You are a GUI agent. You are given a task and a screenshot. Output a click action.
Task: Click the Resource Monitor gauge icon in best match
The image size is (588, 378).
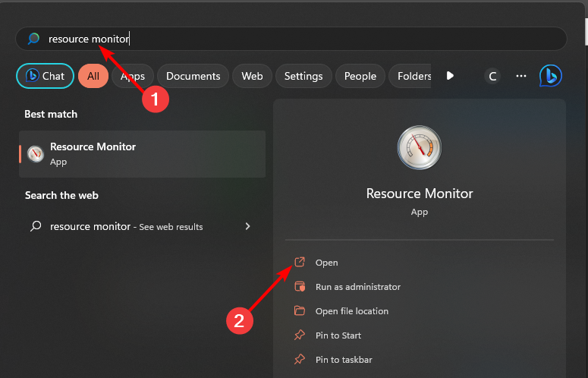click(x=36, y=154)
